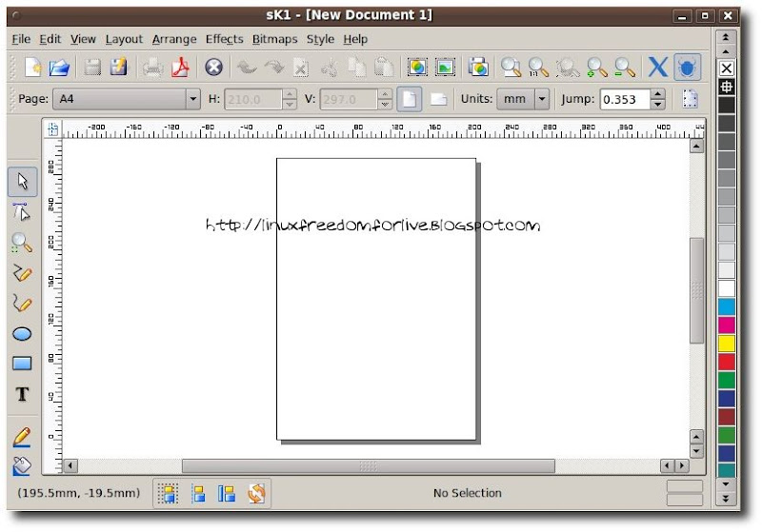This screenshot has width=762, height=532.
Task: Click the cursor coordinates readout in status bar
Action: [x=79, y=493]
